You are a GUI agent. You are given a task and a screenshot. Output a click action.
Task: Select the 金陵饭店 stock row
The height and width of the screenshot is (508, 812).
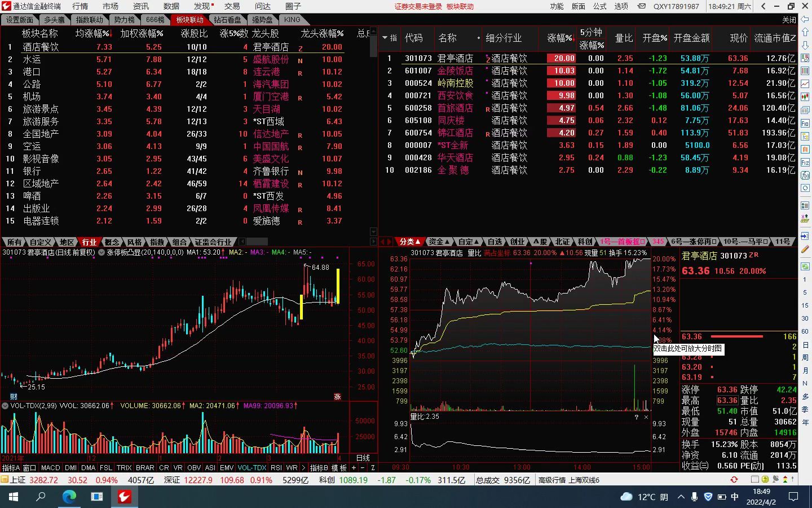coord(589,71)
